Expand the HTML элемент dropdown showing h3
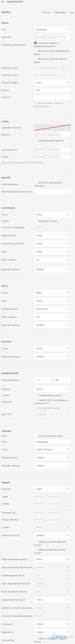This screenshot has height=644, width=75. [x=52, y=260]
